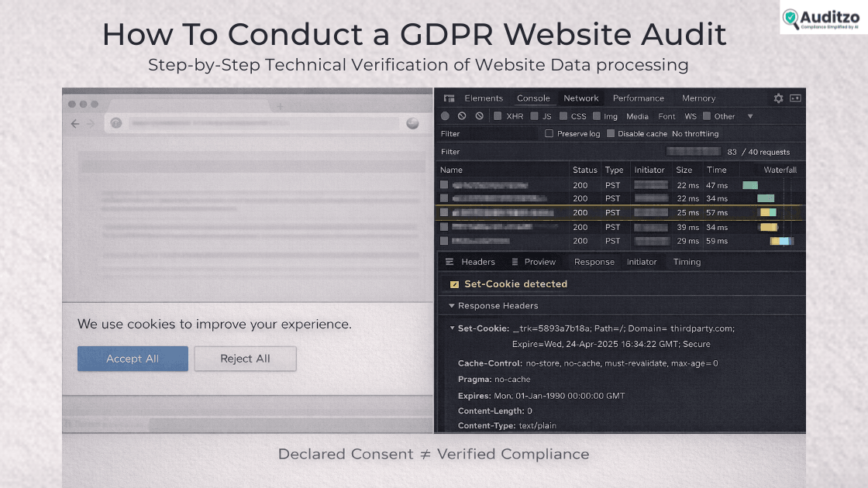Collapse the Set-Cookie header entry
The width and height of the screenshot is (868, 488).
click(452, 328)
